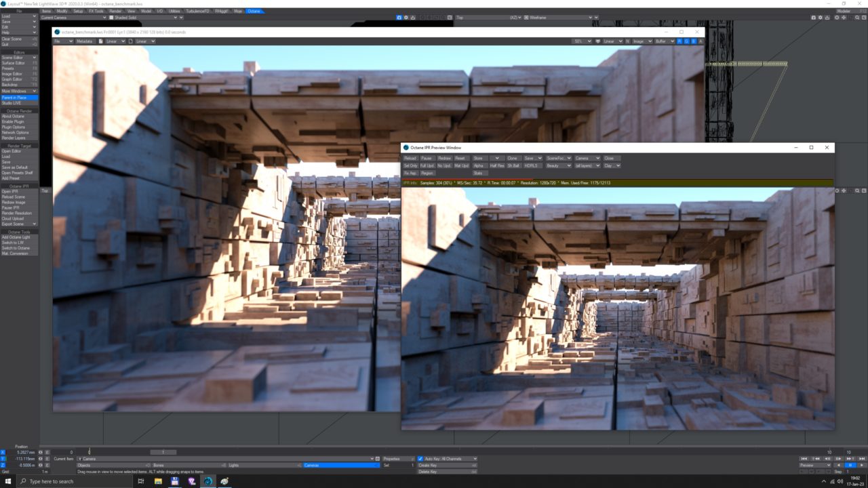Viewport: 868px width, 488px height.
Task: Toggle the alpha A channel button
Action: pos(701,41)
